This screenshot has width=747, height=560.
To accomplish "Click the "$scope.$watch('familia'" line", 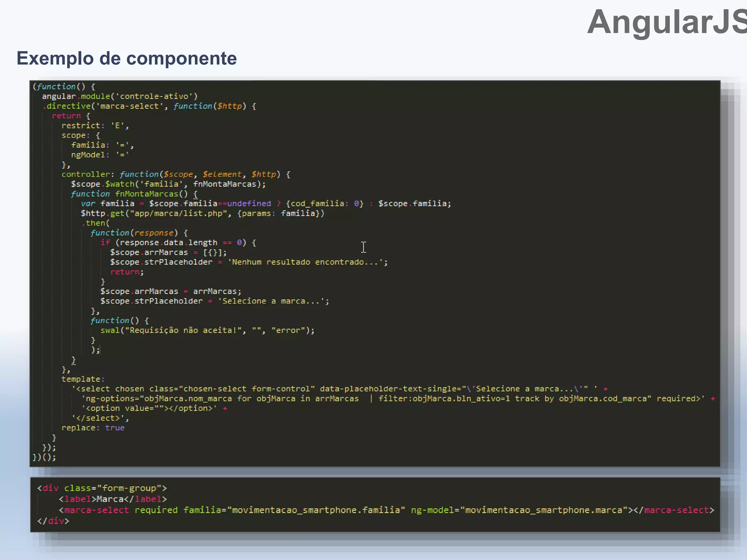I will point(169,184).
